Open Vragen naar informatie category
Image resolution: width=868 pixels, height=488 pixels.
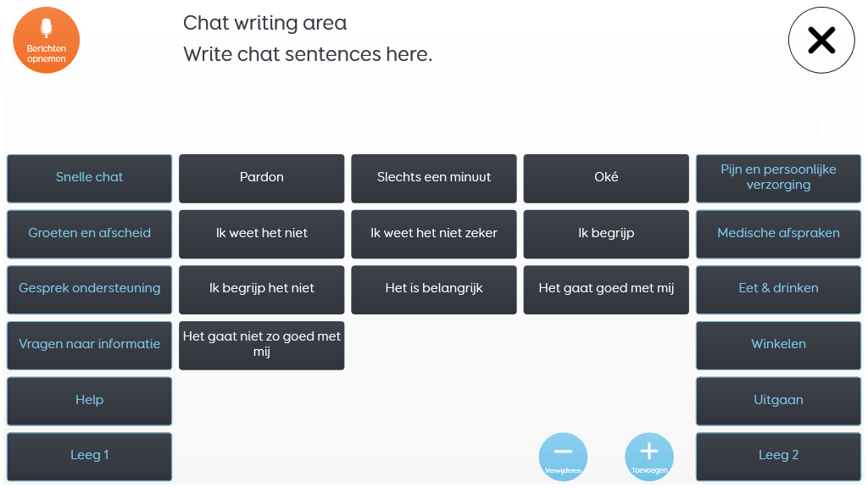[90, 346]
